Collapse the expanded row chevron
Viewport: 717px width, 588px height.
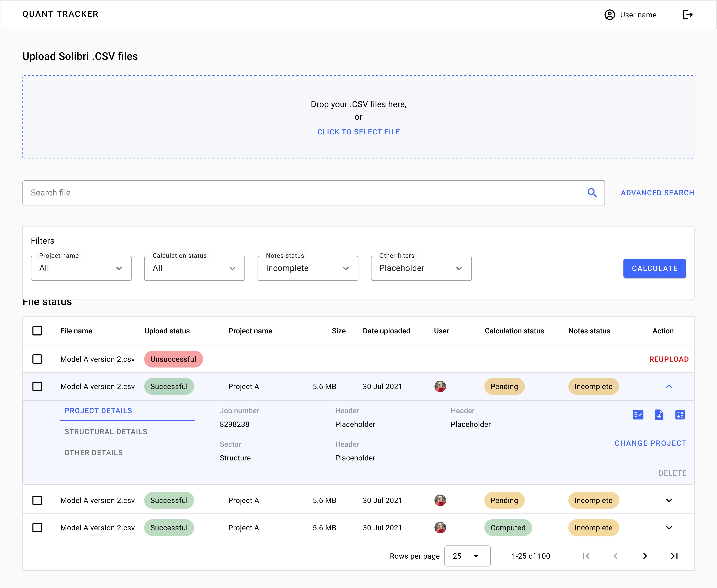point(669,386)
